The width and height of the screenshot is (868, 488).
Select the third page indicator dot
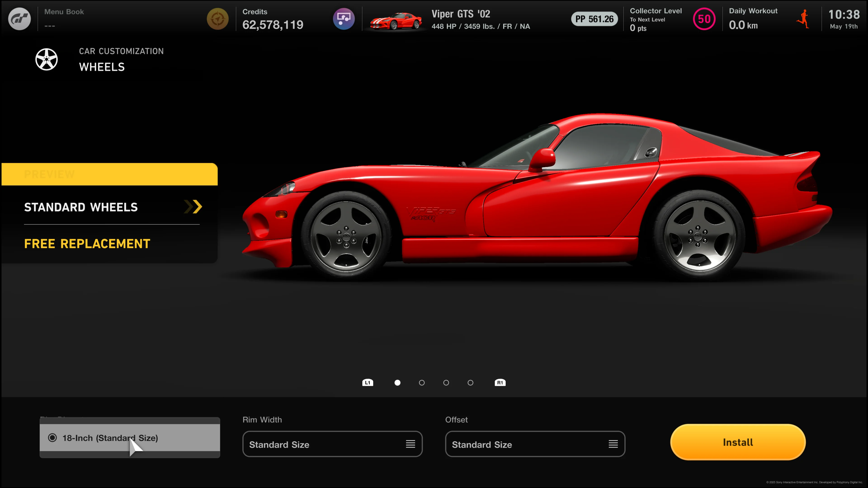coord(446,382)
